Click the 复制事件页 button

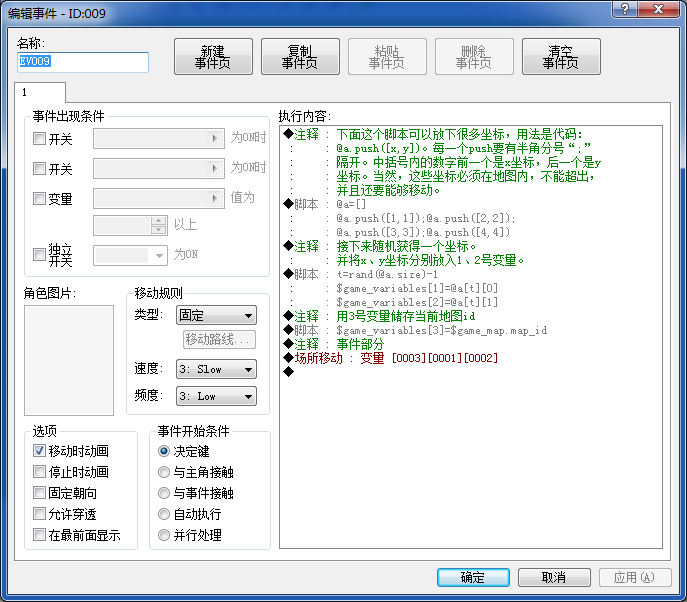(x=300, y=57)
